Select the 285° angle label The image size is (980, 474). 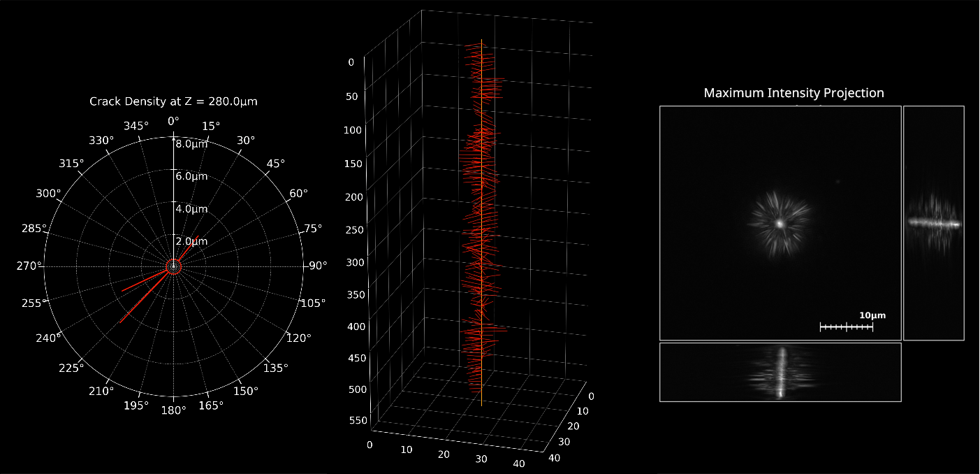click(34, 228)
